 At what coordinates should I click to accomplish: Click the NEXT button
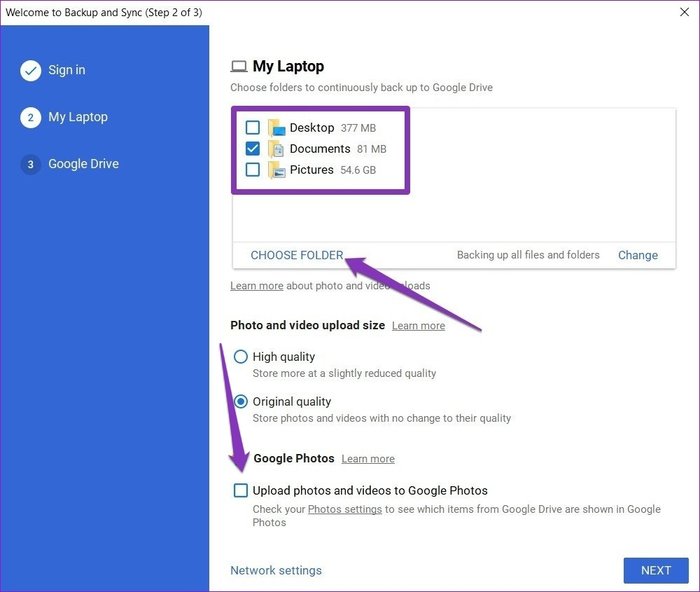pos(656,571)
